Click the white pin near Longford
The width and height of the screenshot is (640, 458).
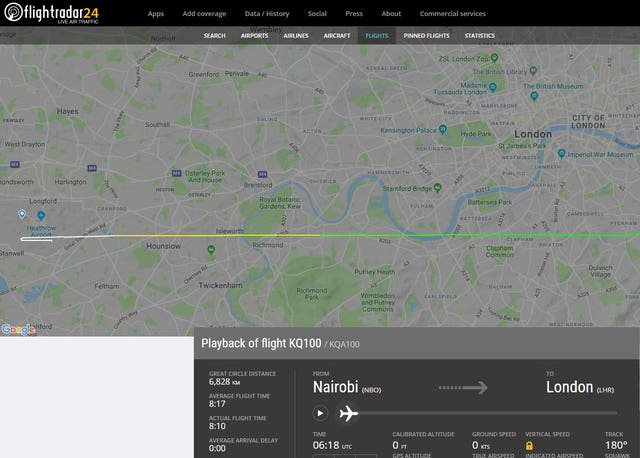(x=22, y=213)
